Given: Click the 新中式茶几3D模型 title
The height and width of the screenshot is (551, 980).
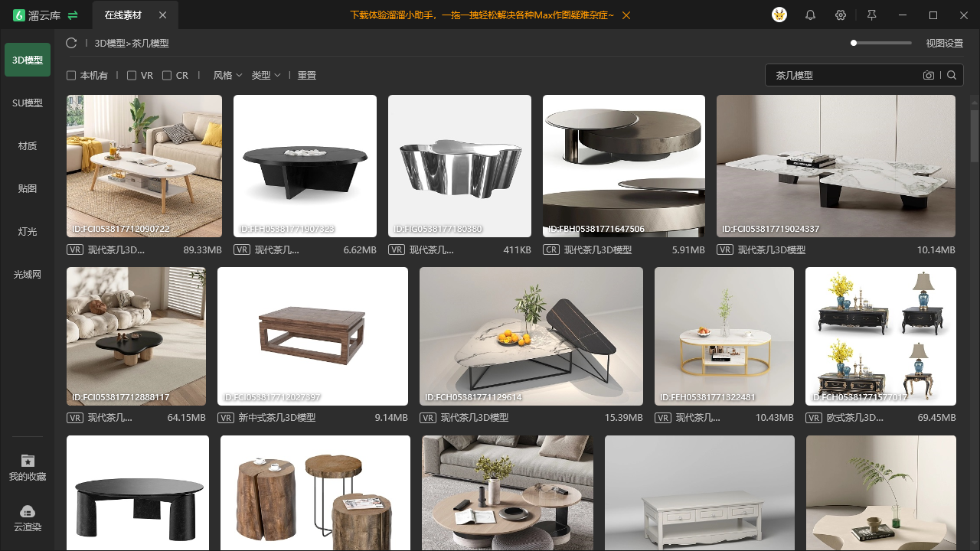Looking at the screenshot, I should pos(277,418).
